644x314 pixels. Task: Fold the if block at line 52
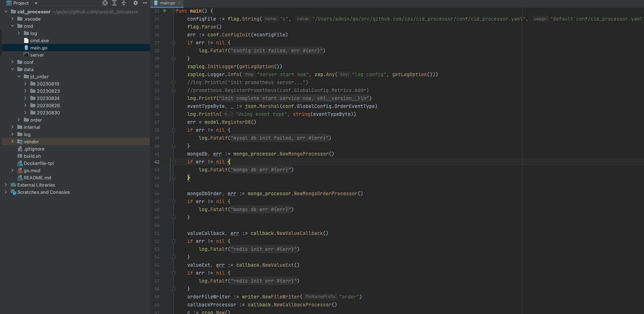point(174,241)
